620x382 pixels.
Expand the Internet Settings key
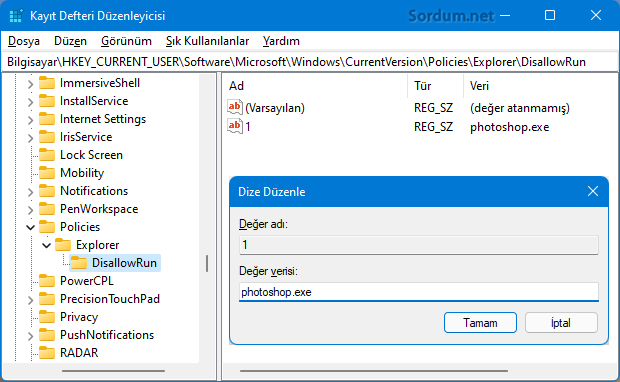point(30,119)
